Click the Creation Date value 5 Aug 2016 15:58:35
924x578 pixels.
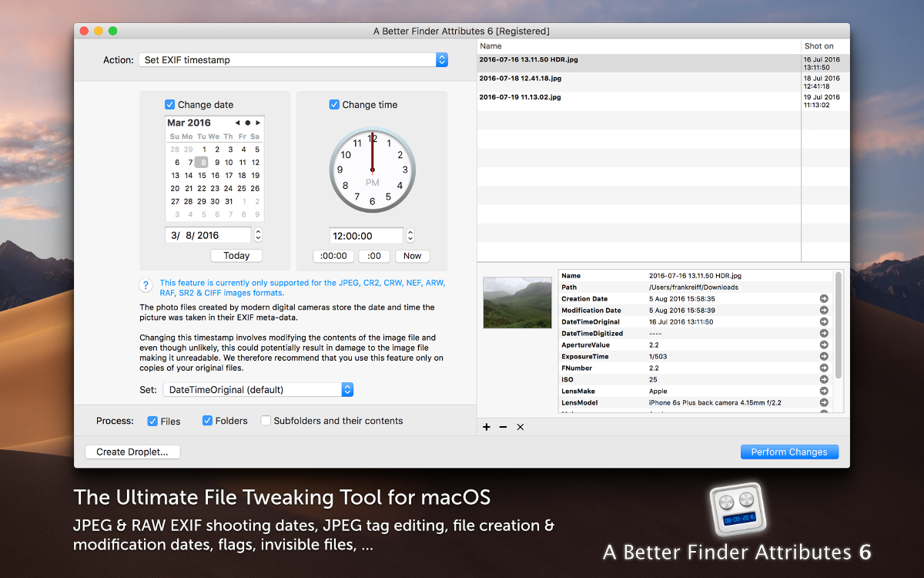[x=682, y=298]
